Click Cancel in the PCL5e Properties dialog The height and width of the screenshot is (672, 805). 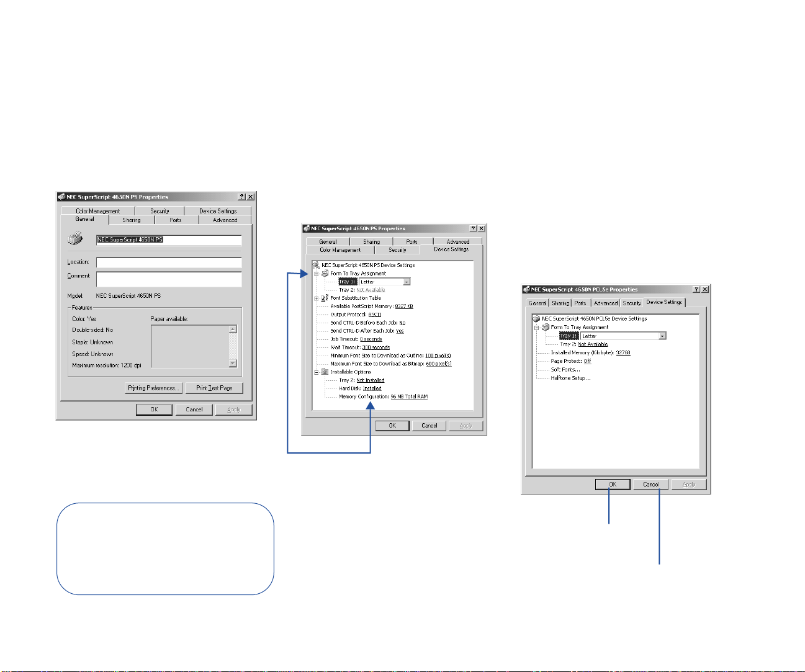pos(651,484)
